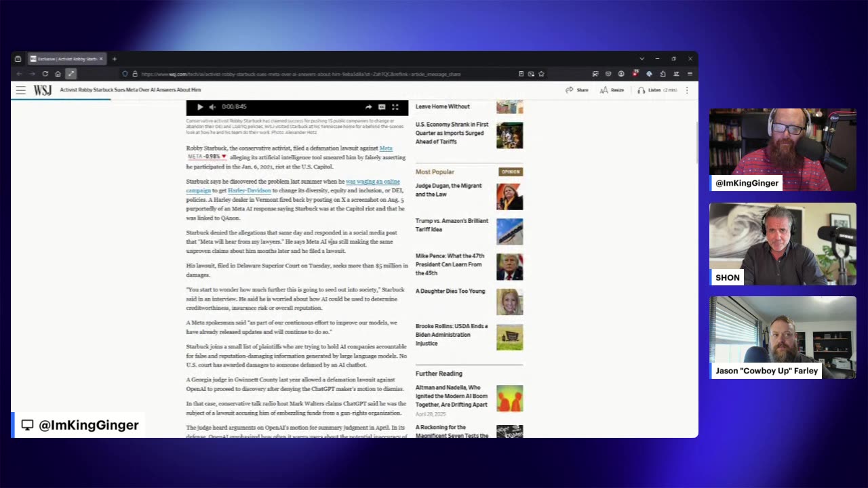This screenshot has width=868, height=488.
Task: Expand the list all tabs chevron
Action: coord(642,59)
